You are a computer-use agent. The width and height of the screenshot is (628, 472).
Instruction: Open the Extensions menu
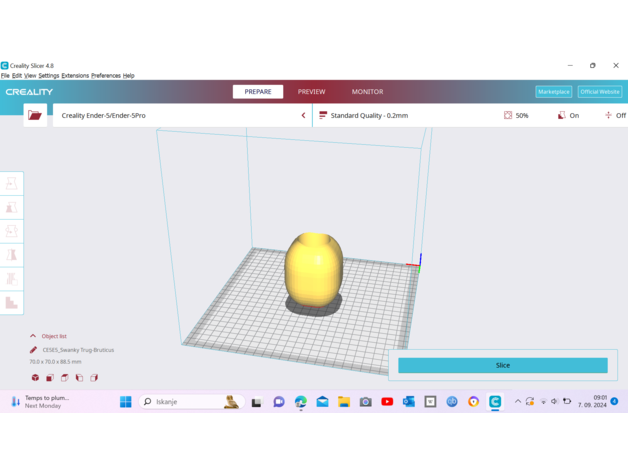[75, 76]
